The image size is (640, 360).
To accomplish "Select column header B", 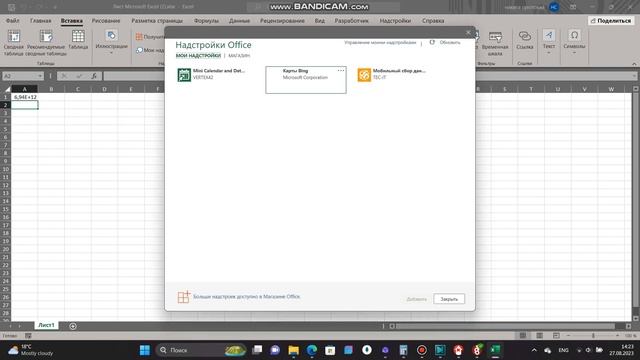I will pos(51,89).
